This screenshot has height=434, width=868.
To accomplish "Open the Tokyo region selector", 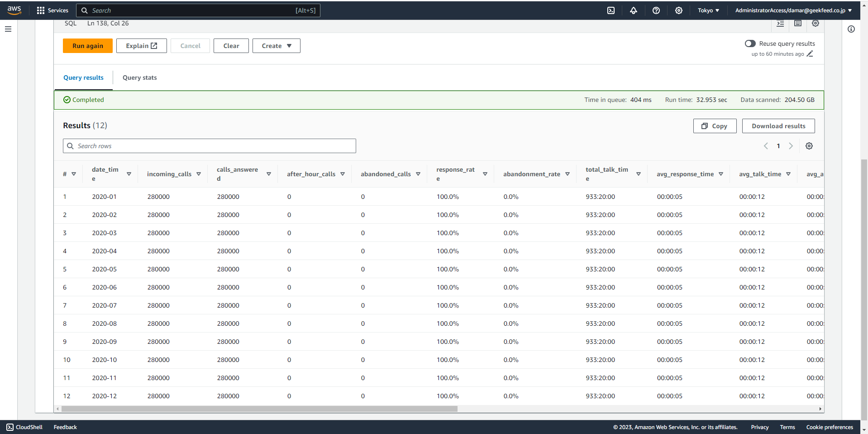I will click(x=708, y=10).
